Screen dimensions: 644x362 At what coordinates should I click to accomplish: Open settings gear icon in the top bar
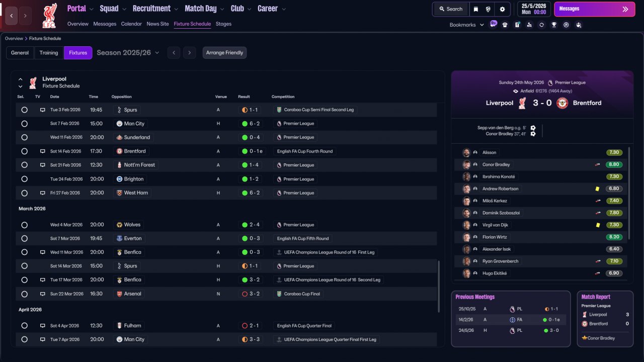(502, 9)
